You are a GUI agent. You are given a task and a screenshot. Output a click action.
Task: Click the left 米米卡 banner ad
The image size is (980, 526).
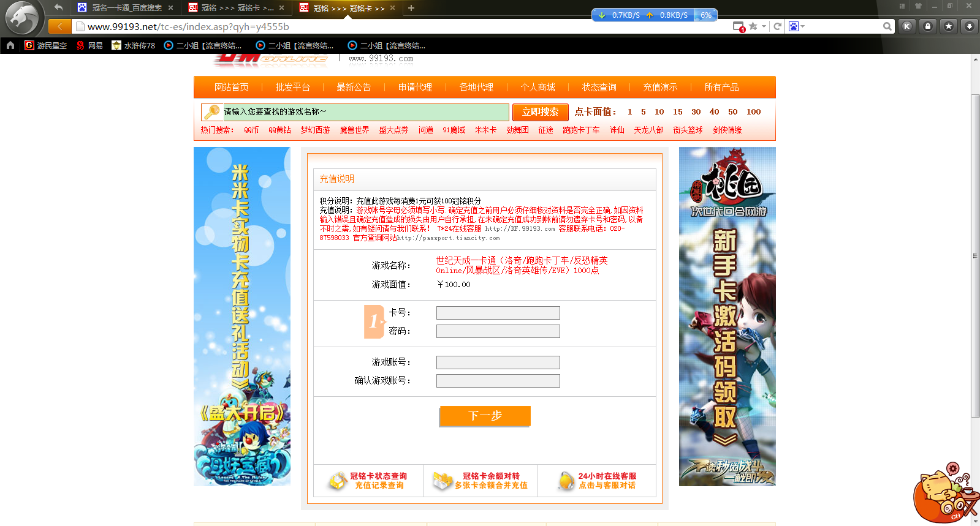pyautogui.click(x=242, y=317)
